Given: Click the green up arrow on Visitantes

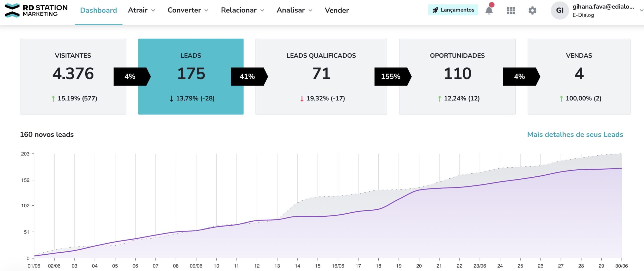Looking at the screenshot, I should [53, 99].
